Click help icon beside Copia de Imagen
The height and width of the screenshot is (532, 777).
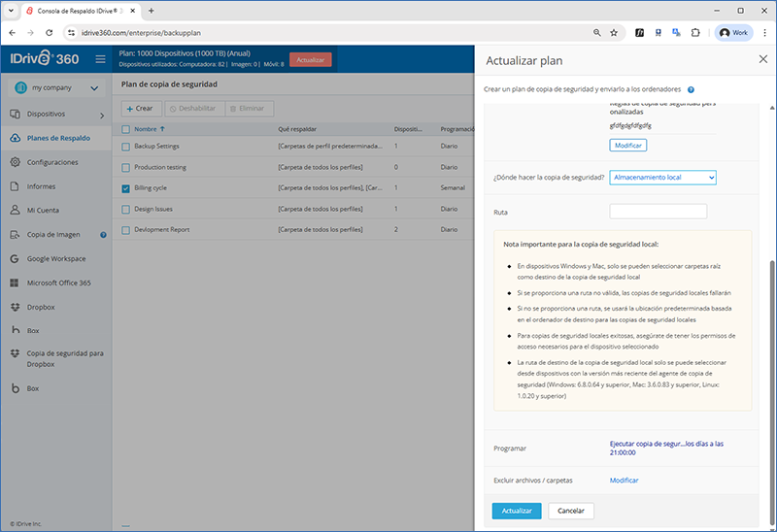click(x=103, y=235)
